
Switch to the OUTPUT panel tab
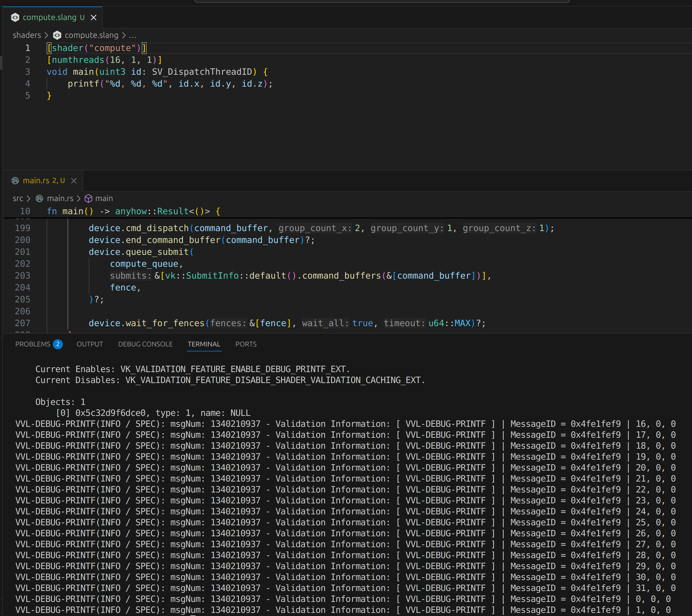point(90,344)
